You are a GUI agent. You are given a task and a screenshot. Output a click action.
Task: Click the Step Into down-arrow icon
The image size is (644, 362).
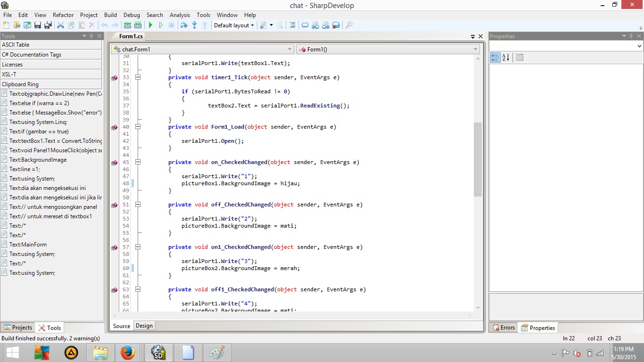tap(194, 25)
